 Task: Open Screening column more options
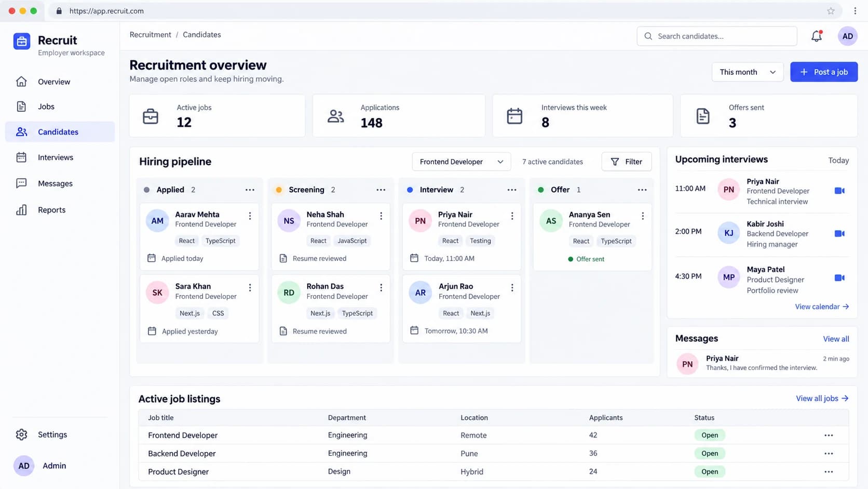point(381,190)
